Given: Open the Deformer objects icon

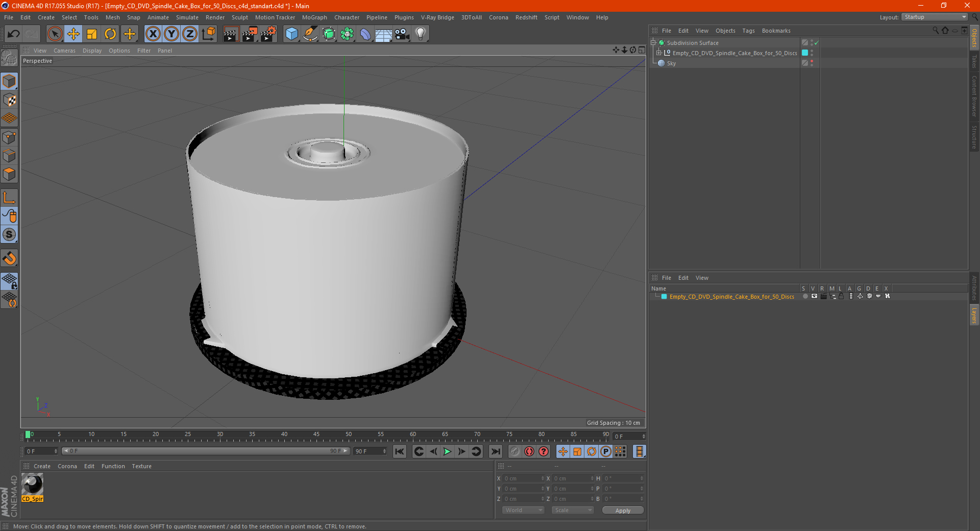Looking at the screenshot, I should pos(365,34).
